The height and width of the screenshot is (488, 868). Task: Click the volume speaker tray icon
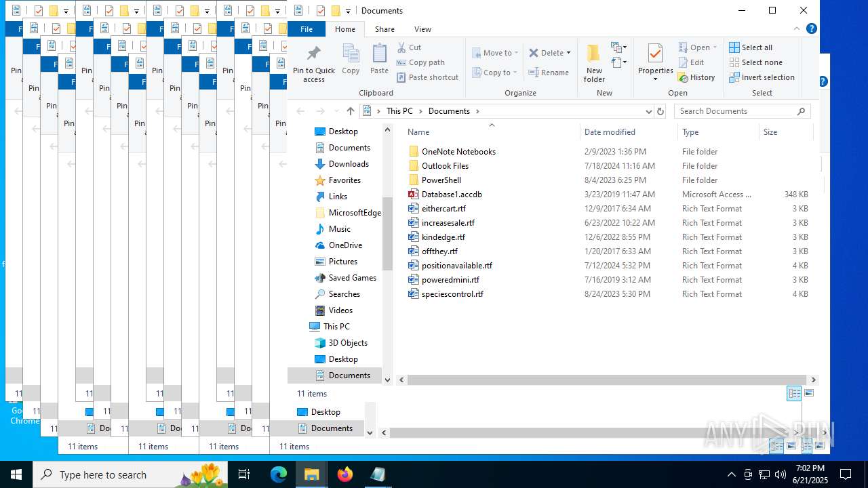click(781, 474)
